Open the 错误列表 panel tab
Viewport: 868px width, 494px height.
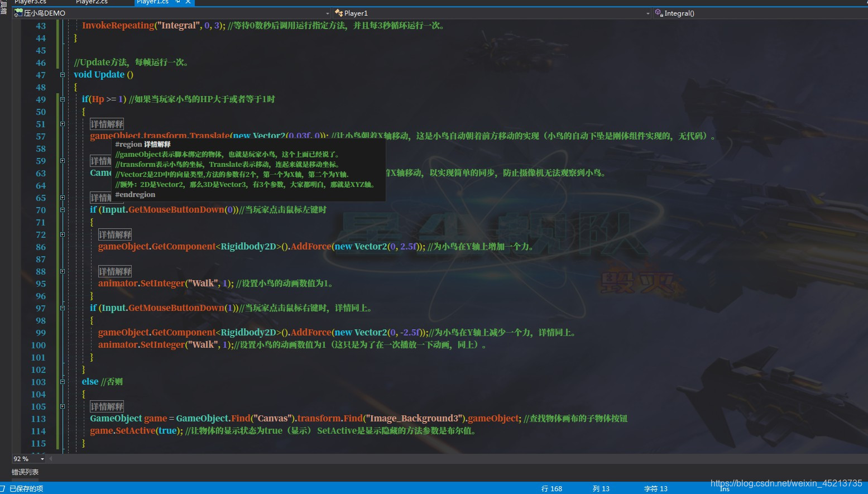click(25, 472)
